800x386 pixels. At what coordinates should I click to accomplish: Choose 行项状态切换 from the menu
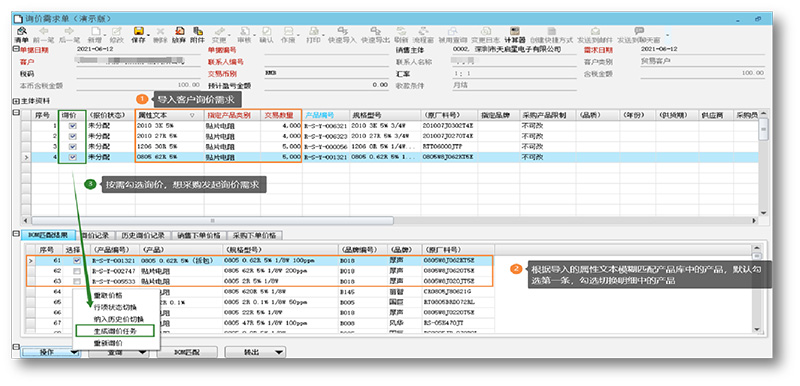pos(115,307)
